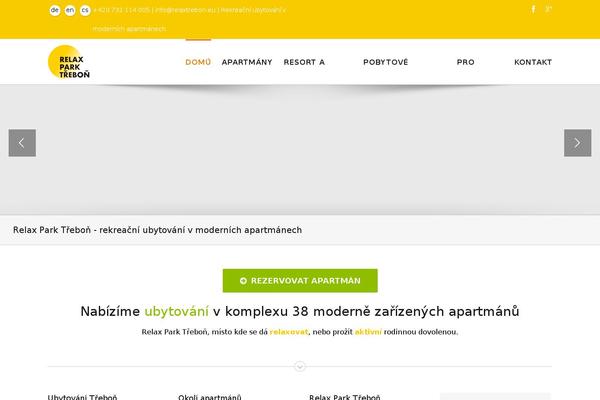Click the info email address in top bar
This screenshot has width=600, height=400.
tap(185, 10)
